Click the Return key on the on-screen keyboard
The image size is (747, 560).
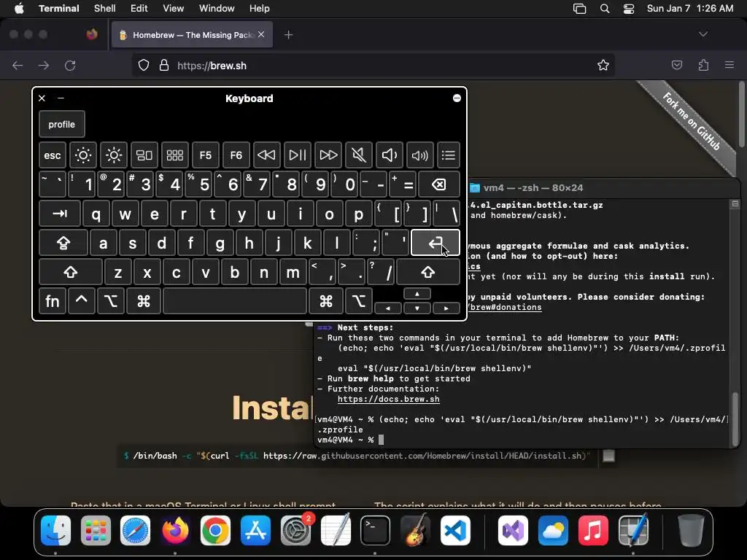coord(436,243)
